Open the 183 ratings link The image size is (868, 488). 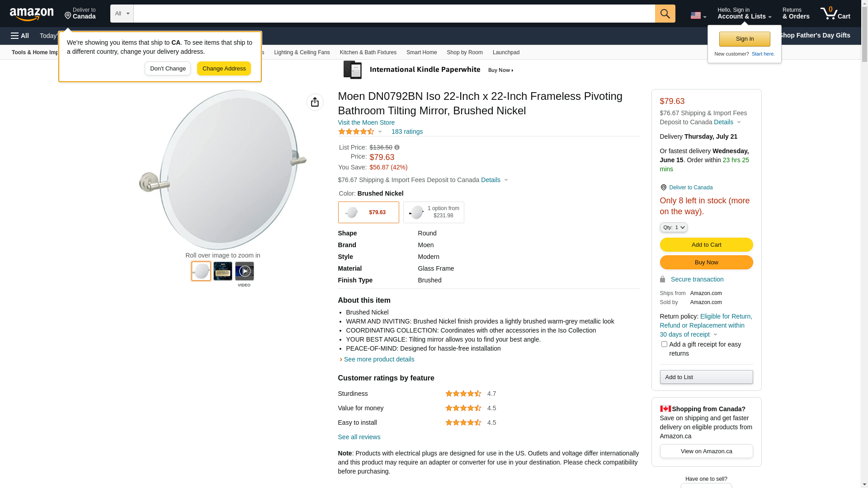pos(407,131)
